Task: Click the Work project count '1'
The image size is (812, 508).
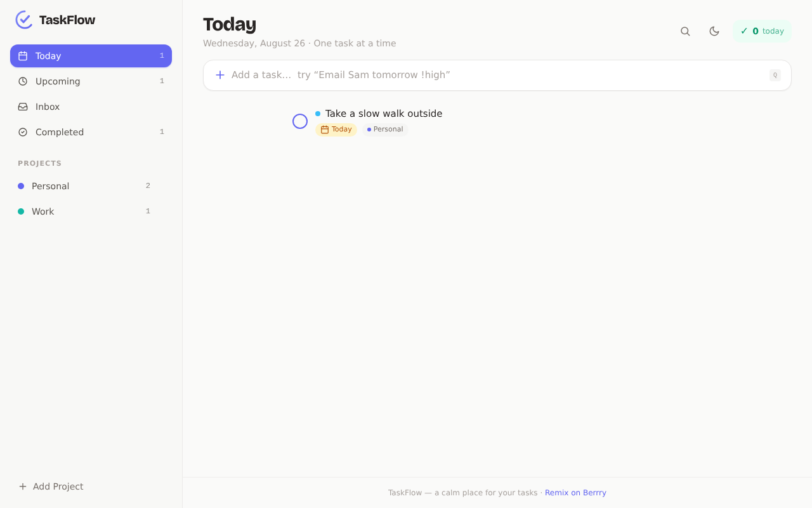Action: [x=148, y=211]
